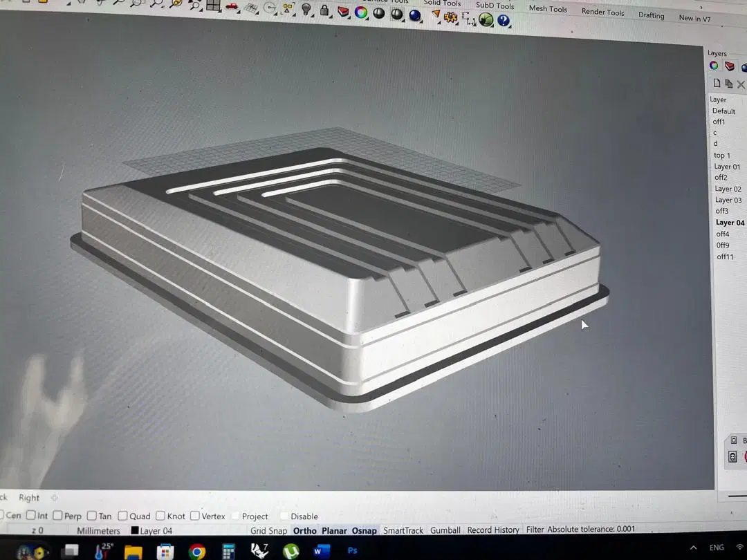This screenshot has height=560, width=747.
Task: Open the Edit Layers icon in toolbar
Action: (343, 12)
